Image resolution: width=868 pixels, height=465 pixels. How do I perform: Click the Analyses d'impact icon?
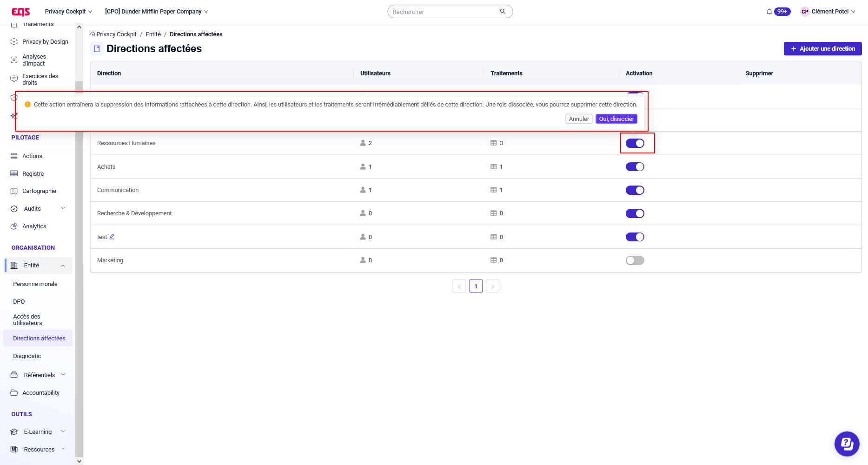[14, 60]
